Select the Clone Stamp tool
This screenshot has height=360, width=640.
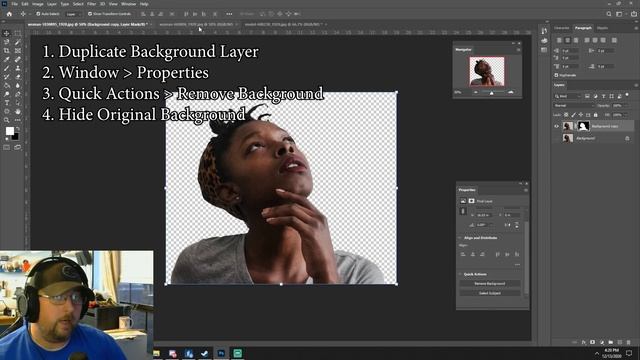click(18, 68)
